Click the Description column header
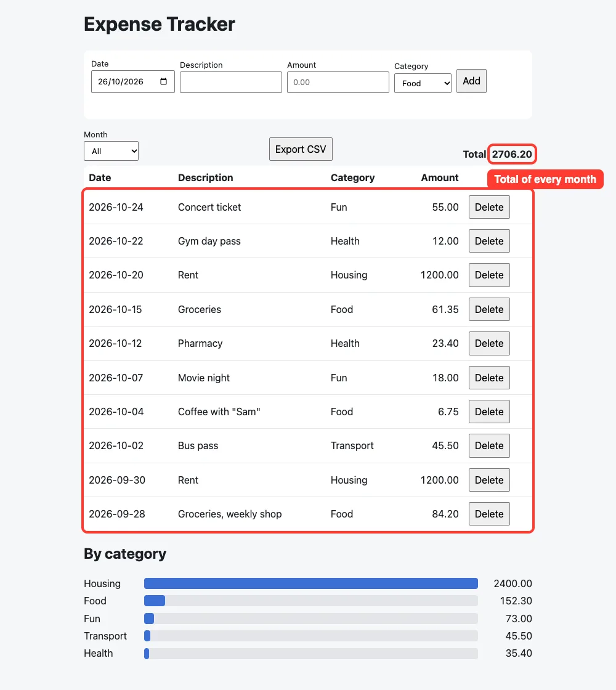Viewport: 616px width, 690px height. point(206,178)
